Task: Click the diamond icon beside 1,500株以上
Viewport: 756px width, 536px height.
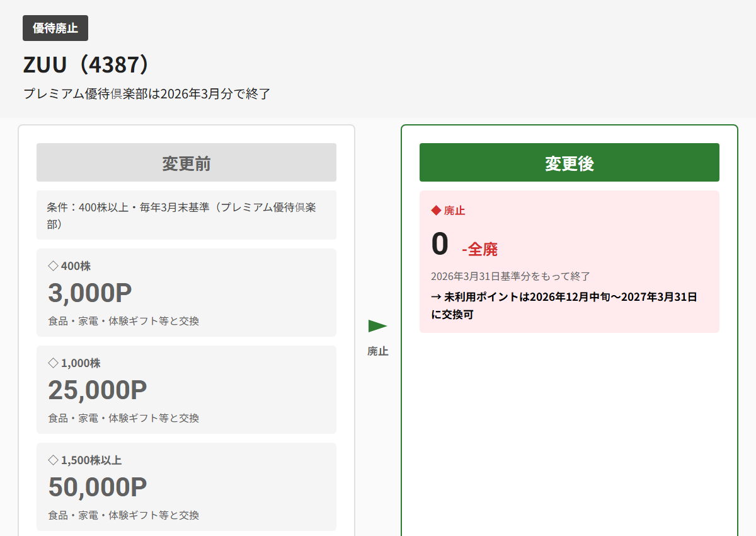Action: [53, 460]
